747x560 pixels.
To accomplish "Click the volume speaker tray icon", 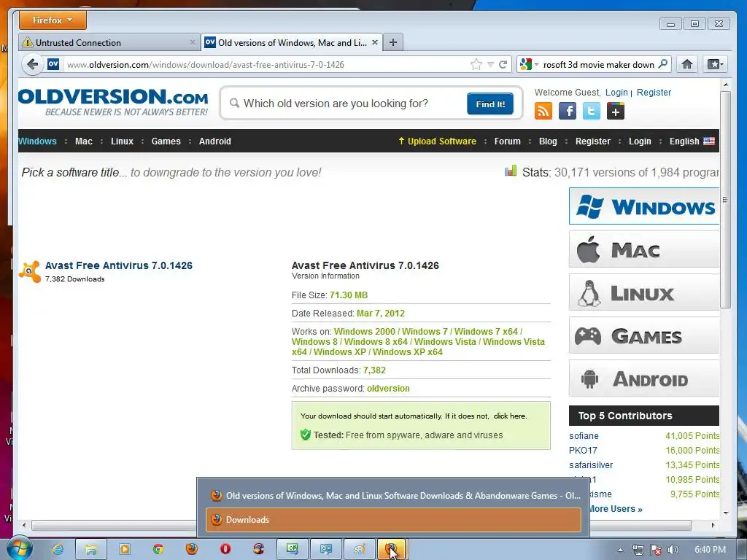I will point(673,550).
